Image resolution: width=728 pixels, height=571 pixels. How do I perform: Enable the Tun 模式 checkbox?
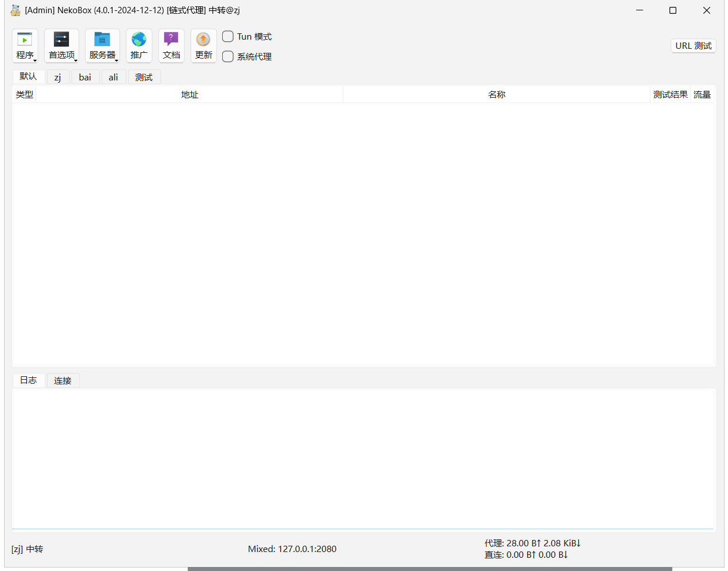click(228, 37)
